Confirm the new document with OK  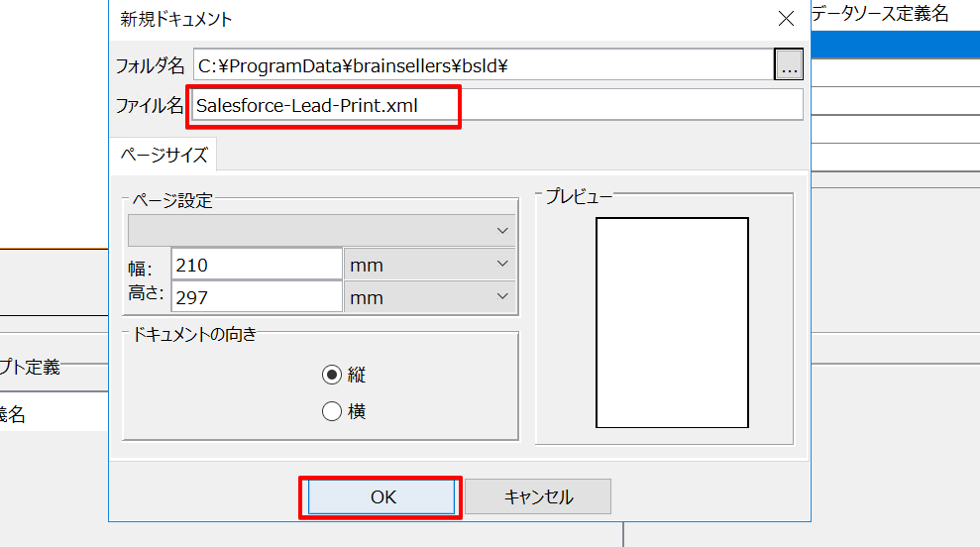click(381, 497)
